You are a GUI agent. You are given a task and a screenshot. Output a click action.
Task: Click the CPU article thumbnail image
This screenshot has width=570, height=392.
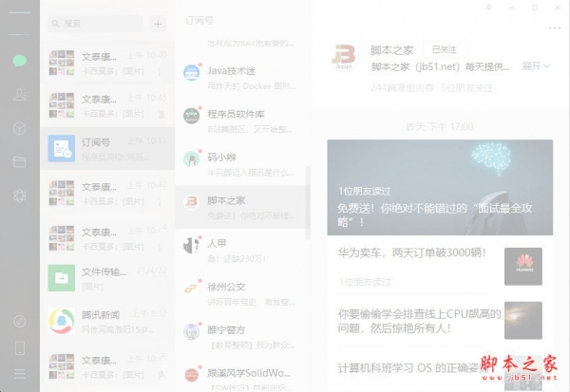click(523, 321)
